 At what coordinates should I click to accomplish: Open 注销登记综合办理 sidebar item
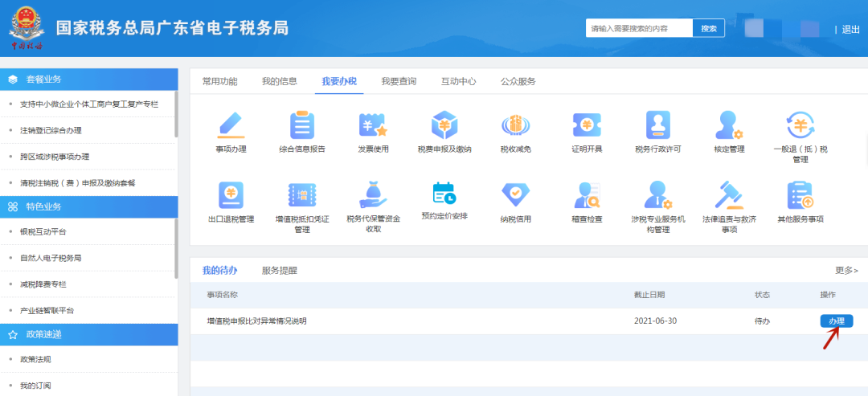coord(51,130)
